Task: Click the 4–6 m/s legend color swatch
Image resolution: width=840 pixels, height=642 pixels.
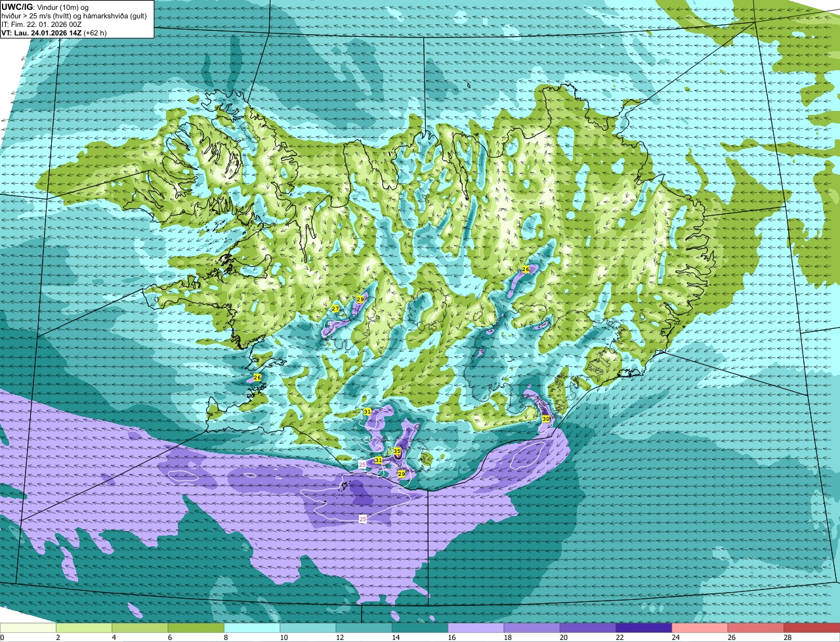Action: (x=140, y=628)
